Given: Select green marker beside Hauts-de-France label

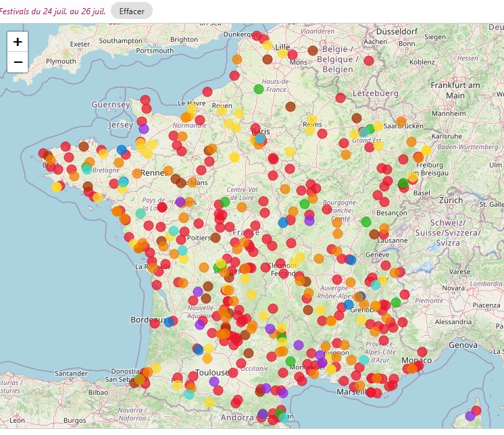Looking at the screenshot, I should point(259,89).
